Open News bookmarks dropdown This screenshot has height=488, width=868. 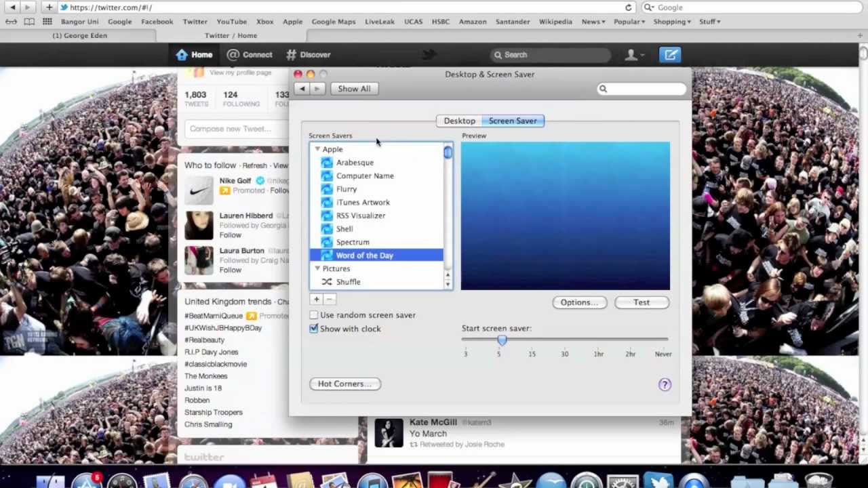click(x=593, y=22)
